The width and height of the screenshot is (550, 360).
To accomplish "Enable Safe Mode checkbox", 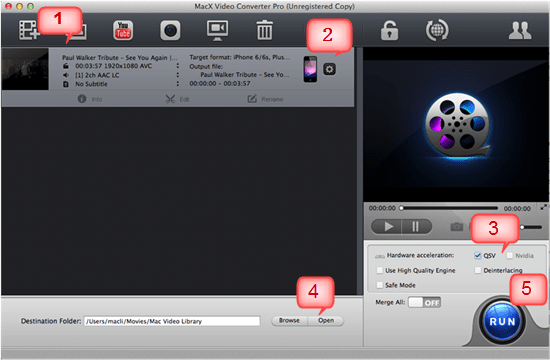I will [x=380, y=285].
